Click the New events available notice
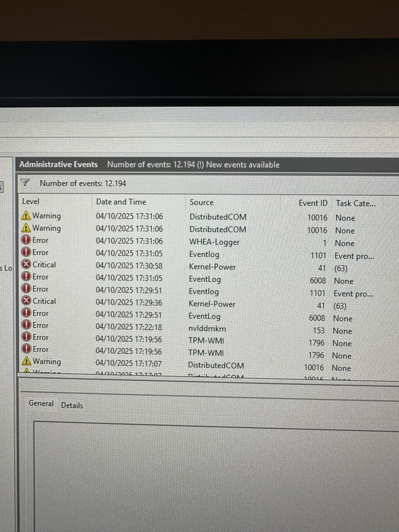Image resolution: width=399 pixels, height=532 pixels. [x=243, y=165]
